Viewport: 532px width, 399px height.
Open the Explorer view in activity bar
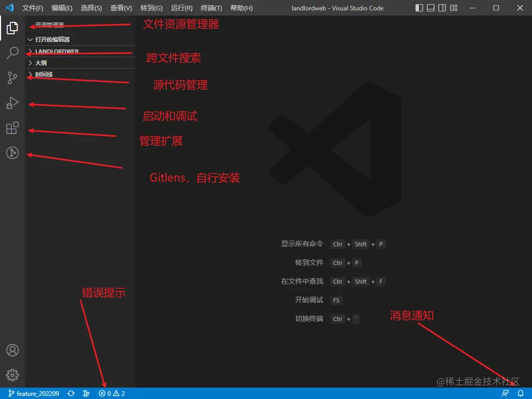coord(12,28)
